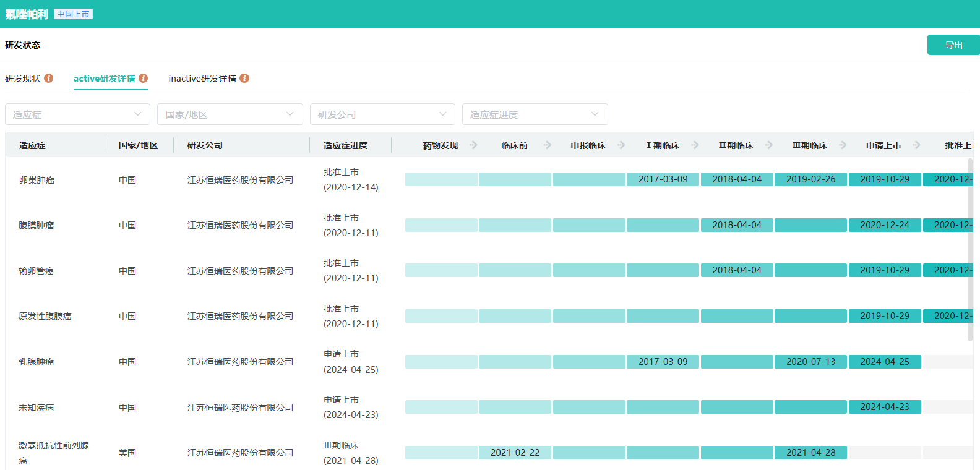Click arrow icon after 临床前 column header

(x=548, y=145)
